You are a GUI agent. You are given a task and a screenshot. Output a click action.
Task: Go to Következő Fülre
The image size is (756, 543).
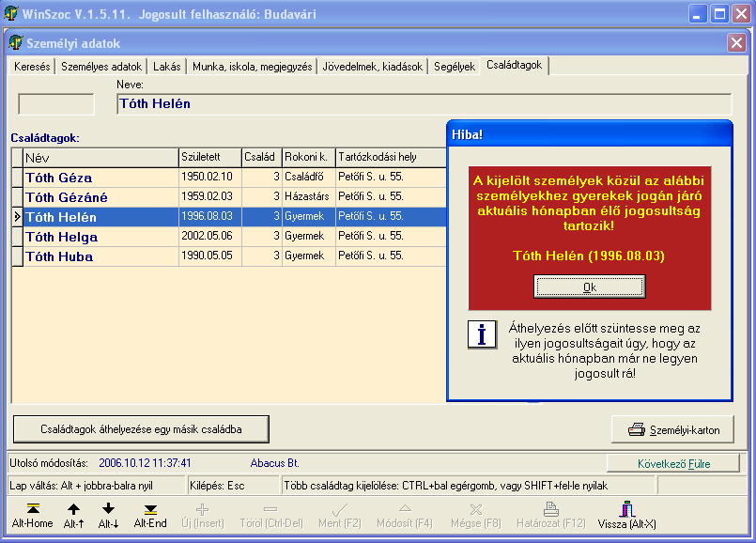coord(673,464)
